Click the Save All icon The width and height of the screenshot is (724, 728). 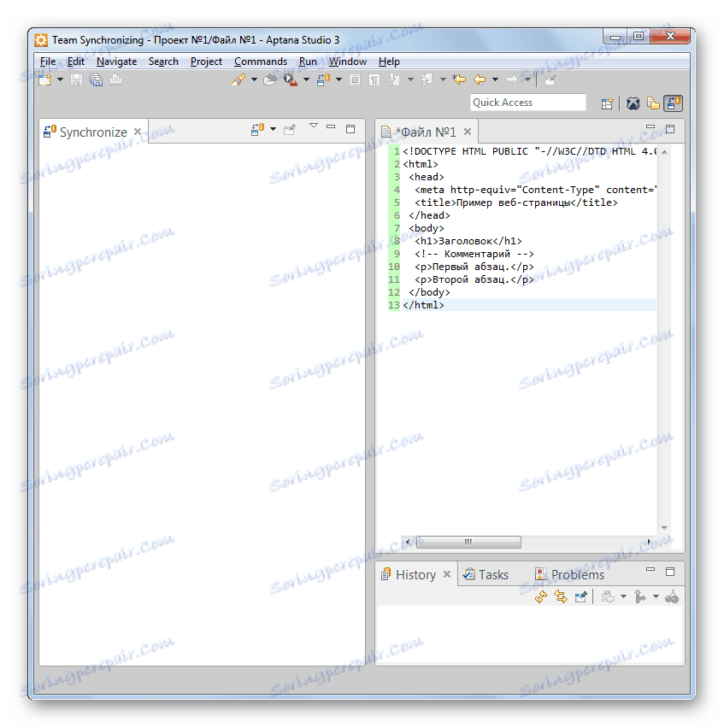[x=96, y=79]
